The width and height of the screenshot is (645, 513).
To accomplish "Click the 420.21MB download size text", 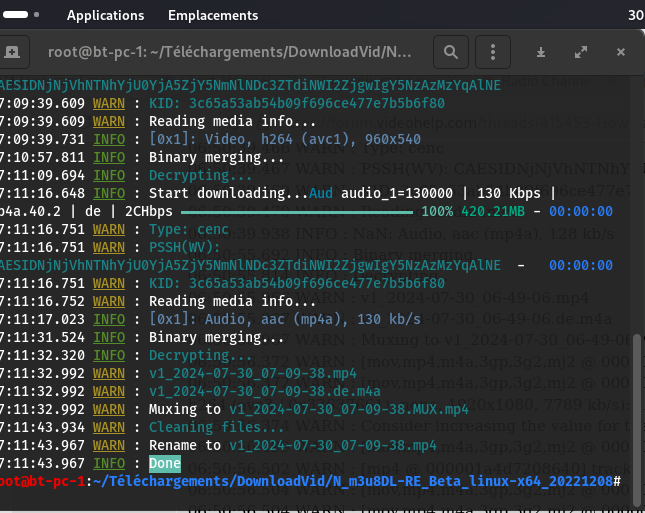I will coord(491,211).
